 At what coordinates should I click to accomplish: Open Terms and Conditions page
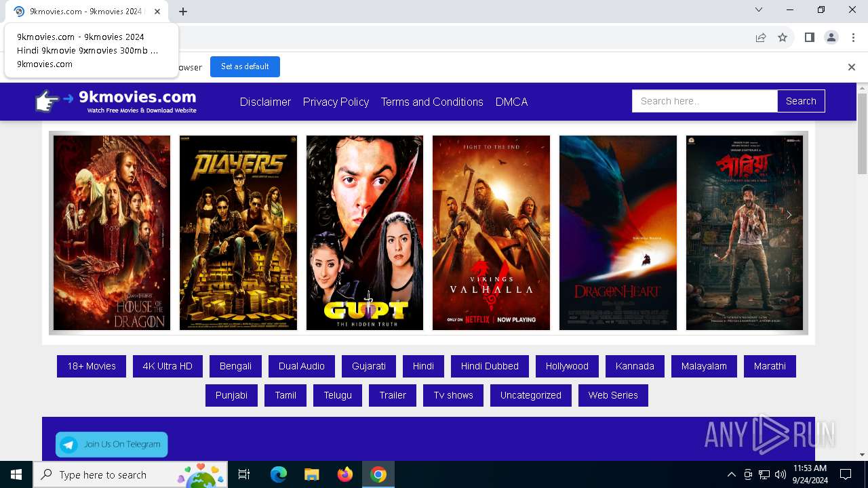(x=432, y=102)
